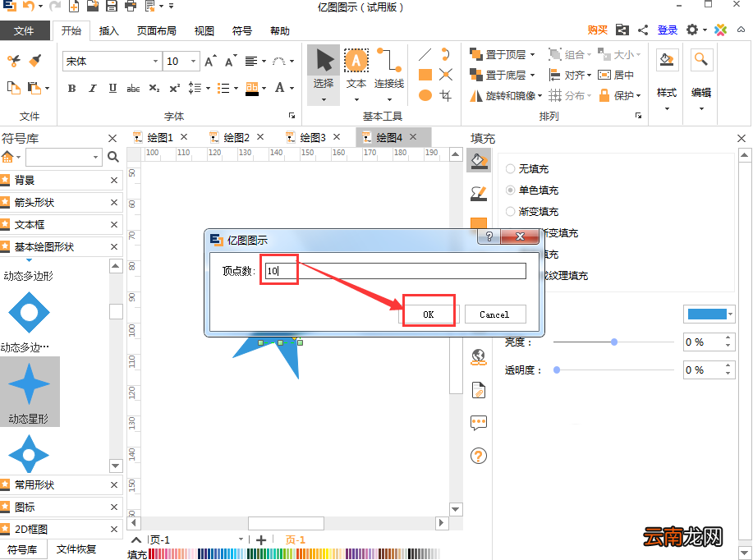
Task: Open the File menu
Action: click(24, 30)
